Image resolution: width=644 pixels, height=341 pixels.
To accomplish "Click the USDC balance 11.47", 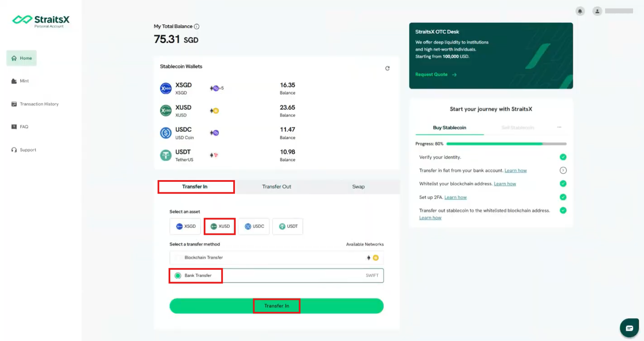I will (x=288, y=130).
